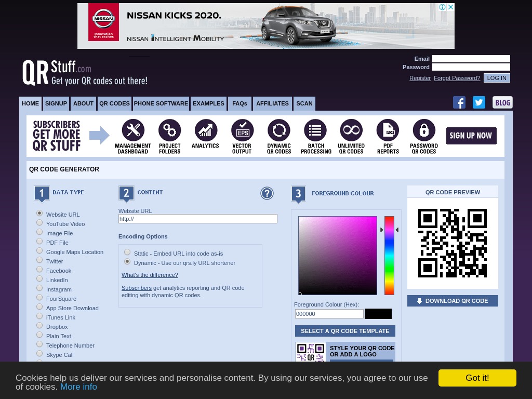Click the Forgot Password? link

pos(457,78)
